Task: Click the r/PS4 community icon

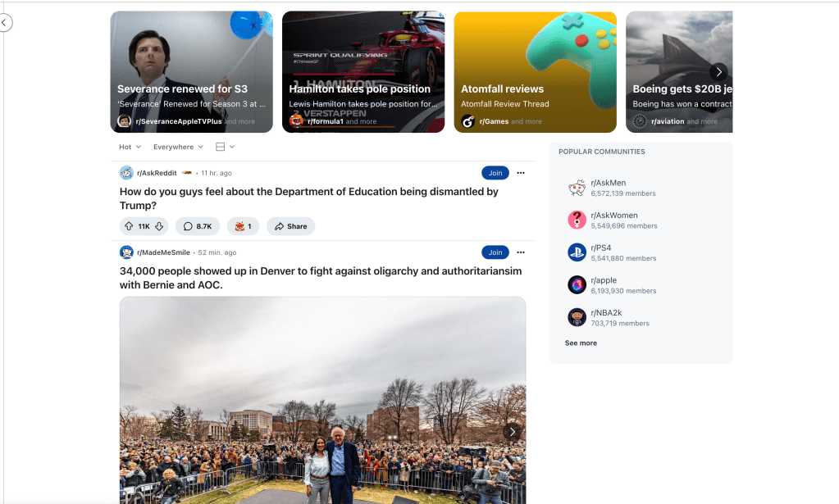Action: pyautogui.click(x=577, y=252)
